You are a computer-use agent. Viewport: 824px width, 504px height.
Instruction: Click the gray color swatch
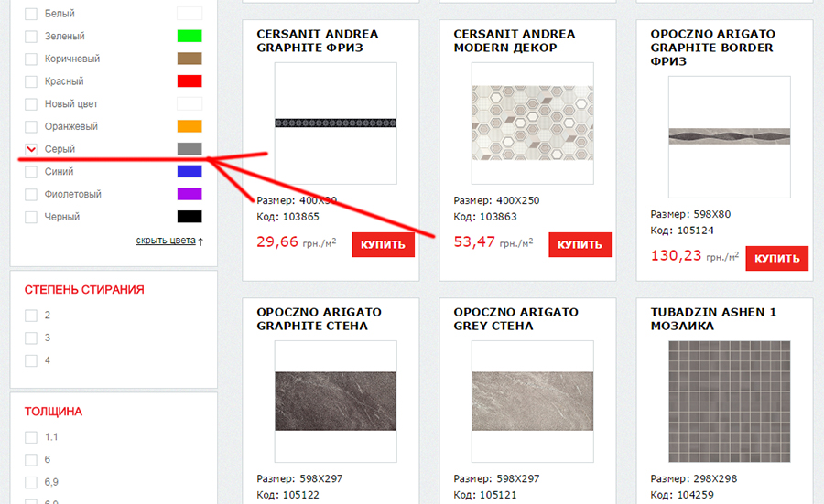coord(190,148)
